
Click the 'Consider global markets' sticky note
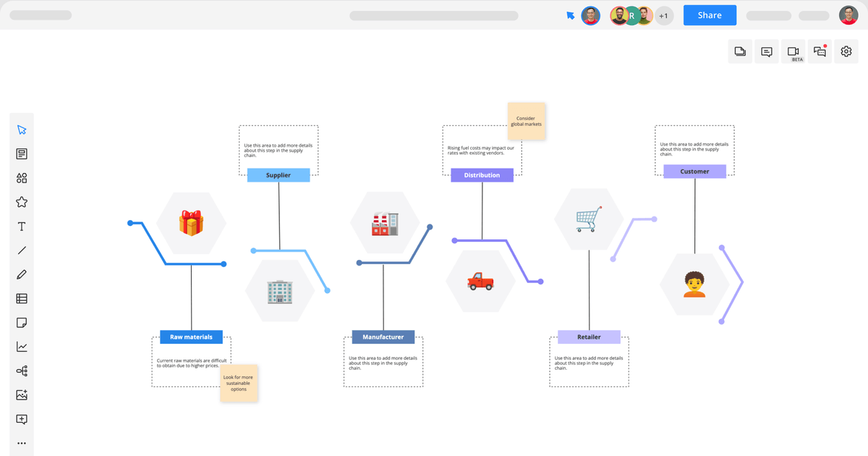[527, 121]
